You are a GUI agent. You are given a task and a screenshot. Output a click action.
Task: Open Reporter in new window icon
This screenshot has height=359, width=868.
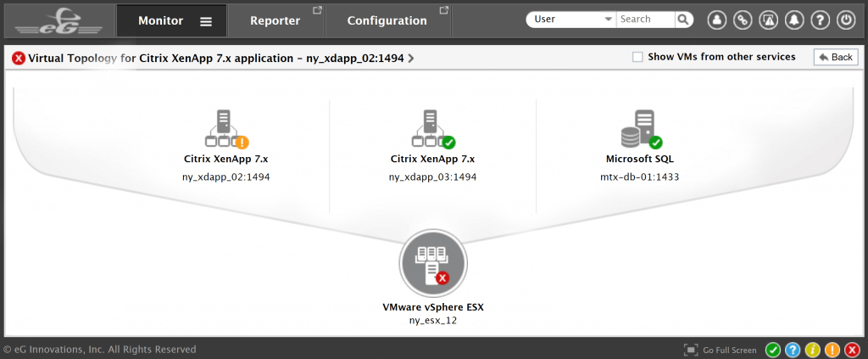pos(317,10)
